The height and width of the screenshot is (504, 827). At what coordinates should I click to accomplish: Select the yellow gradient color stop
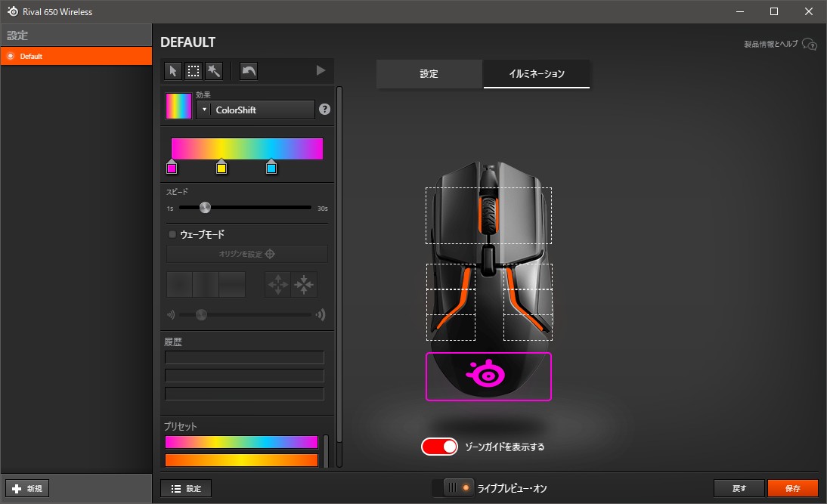click(x=221, y=166)
